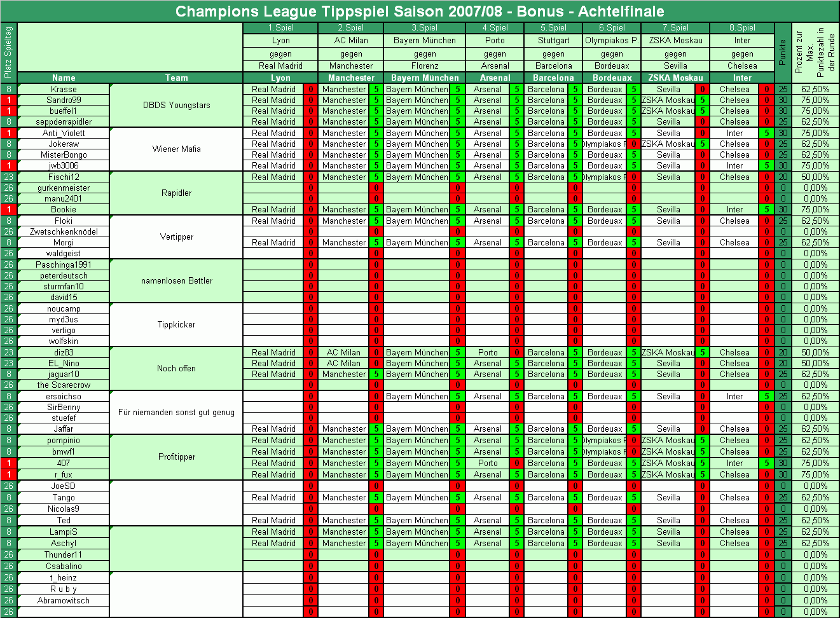
Task: Click player name EL_Nino
Action: coord(64,364)
